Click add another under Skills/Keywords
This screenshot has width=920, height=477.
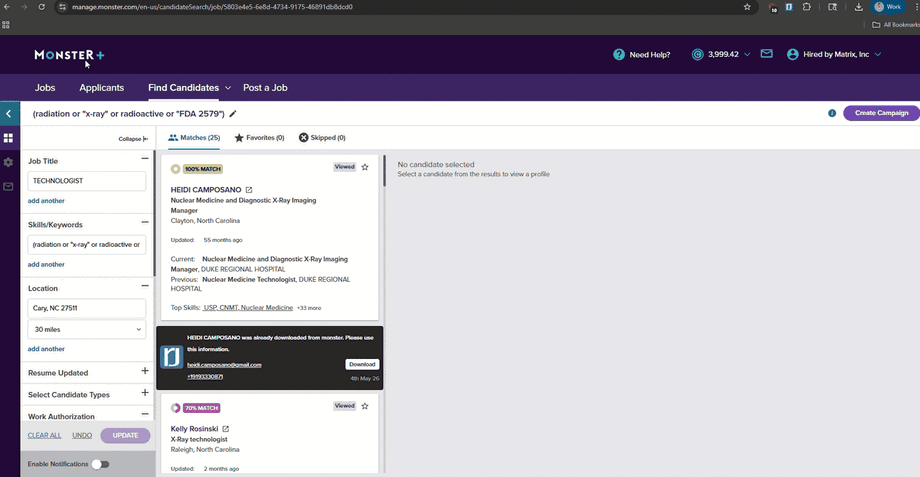(x=46, y=265)
